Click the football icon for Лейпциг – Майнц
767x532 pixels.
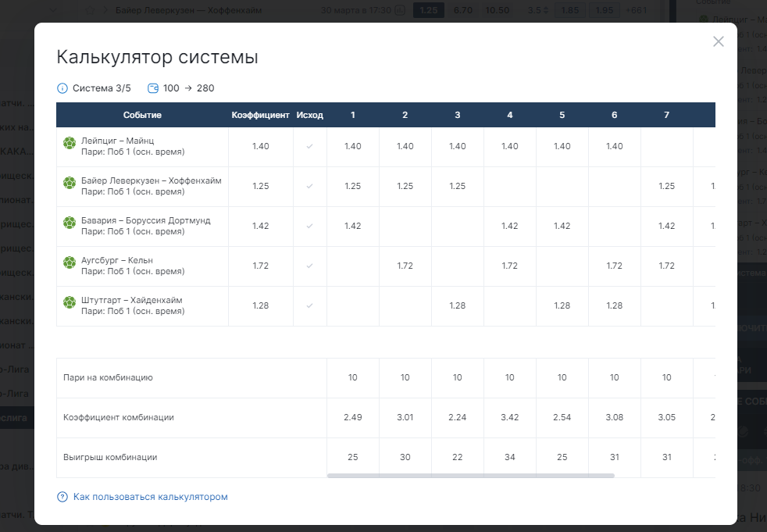[70, 143]
